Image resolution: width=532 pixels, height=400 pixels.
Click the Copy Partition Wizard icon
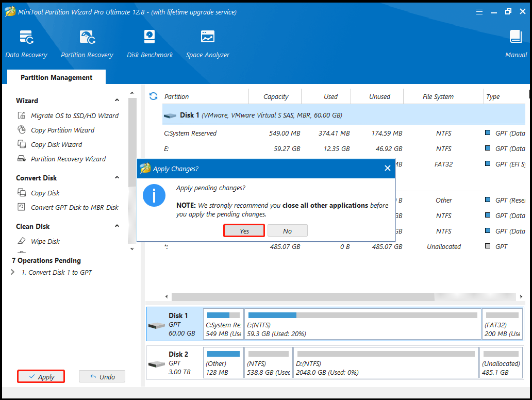tap(21, 130)
